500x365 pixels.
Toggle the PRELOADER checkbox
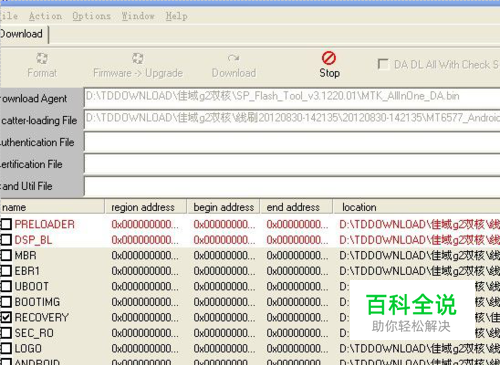pyautogui.click(x=6, y=224)
